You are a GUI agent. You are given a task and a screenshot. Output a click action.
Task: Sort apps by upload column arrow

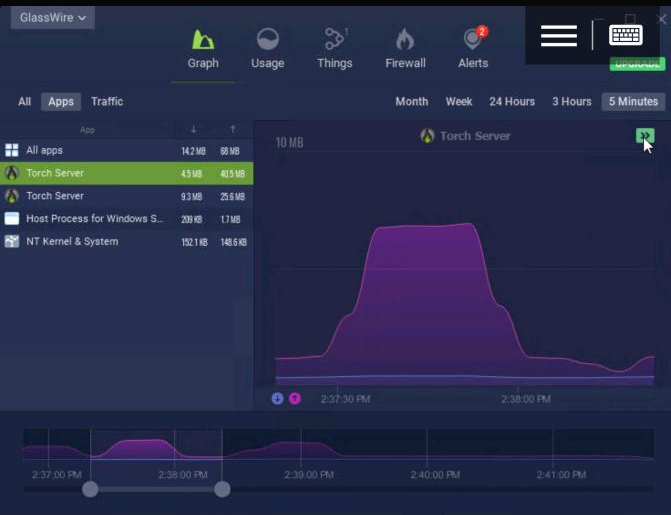pos(233,130)
